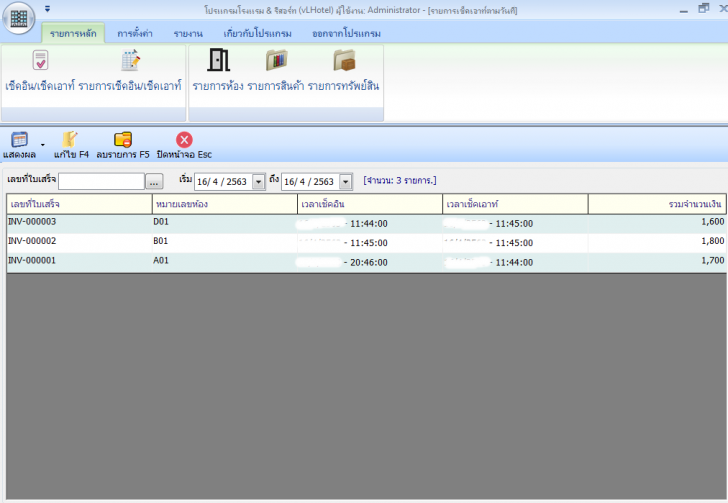Image resolution: width=728 pixels, height=503 pixels.
Task: Select the ออกจากโปรแกรม tab
Action: tap(346, 33)
